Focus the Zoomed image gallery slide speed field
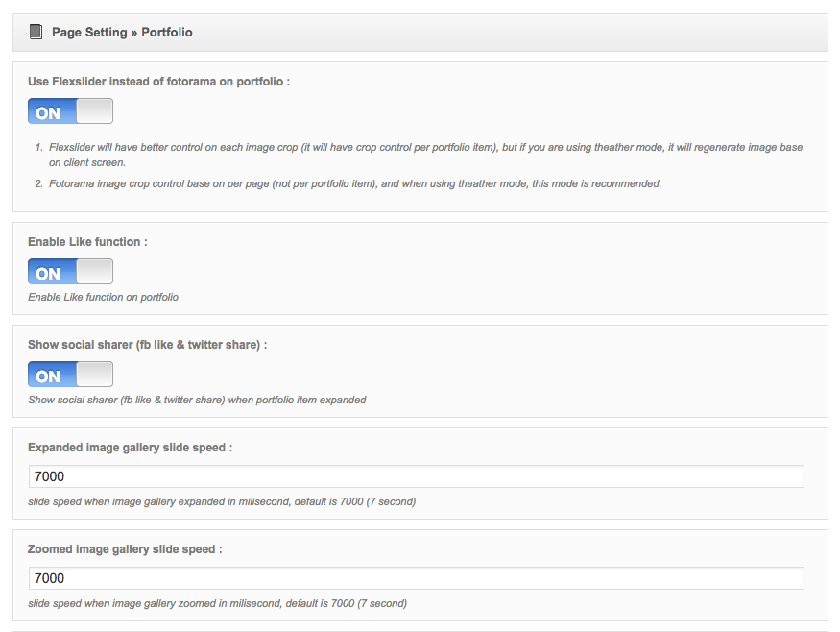The height and width of the screenshot is (632, 840). tap(417, 578)
